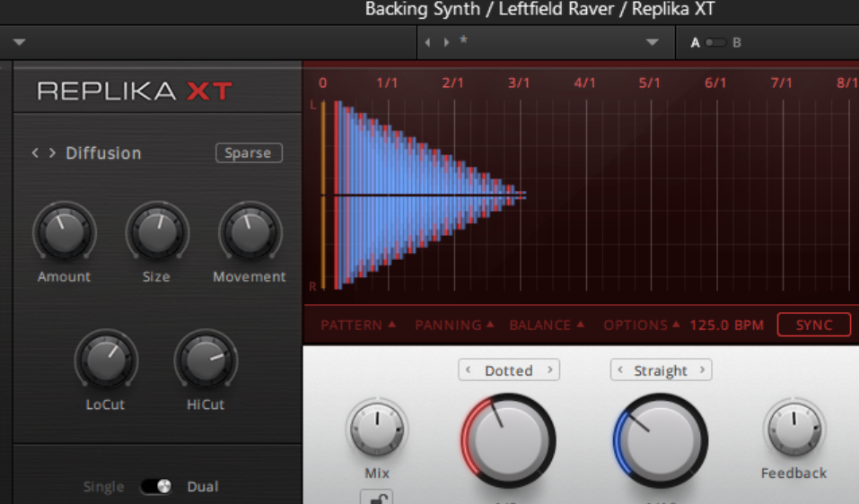This screenshot has width=859, height=504.
Task: Toggle the SYNC button
Action: (x=813, y=325)
